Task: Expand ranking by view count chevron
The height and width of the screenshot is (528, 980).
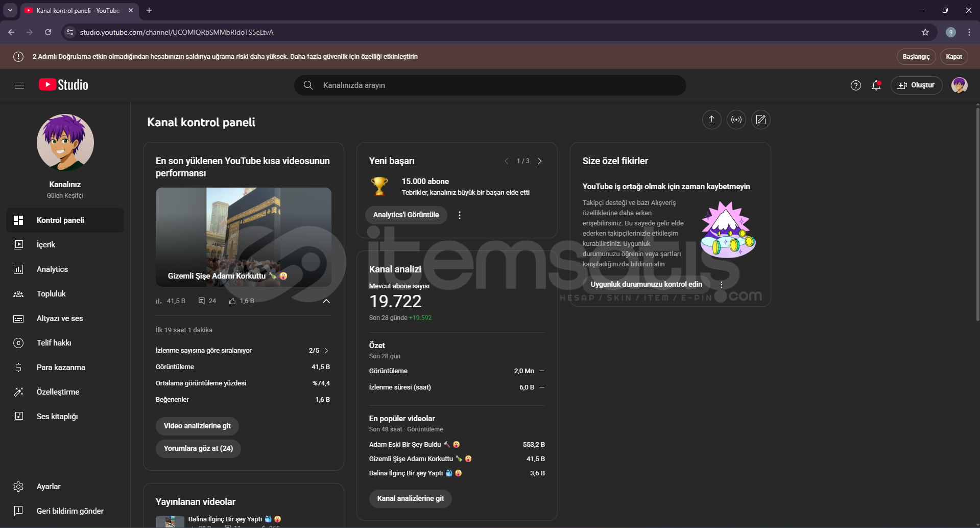Action: [x=326, y=351]
